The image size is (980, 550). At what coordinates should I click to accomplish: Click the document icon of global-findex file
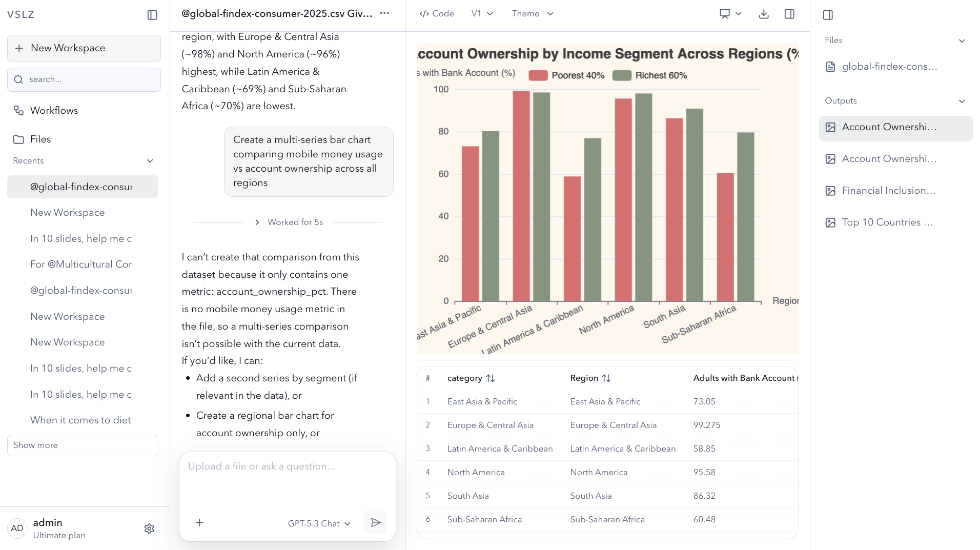click(830, 67)
